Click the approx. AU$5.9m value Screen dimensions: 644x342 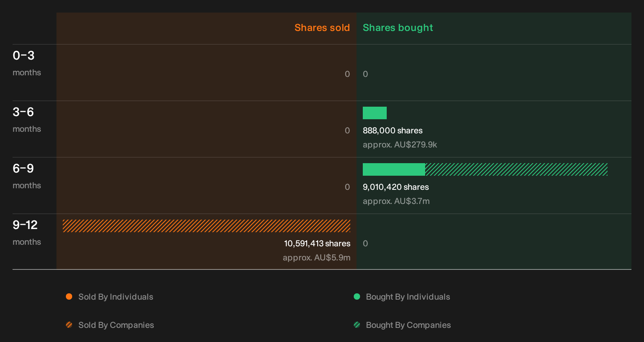317,258
